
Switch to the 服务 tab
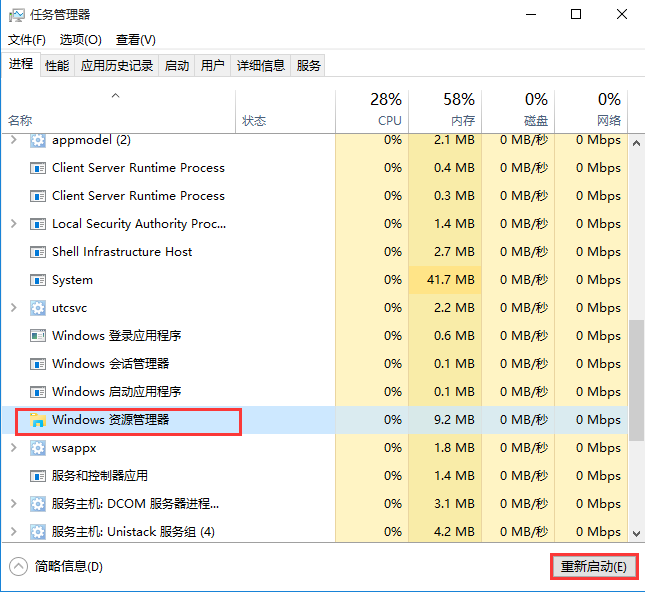(308, 65)
